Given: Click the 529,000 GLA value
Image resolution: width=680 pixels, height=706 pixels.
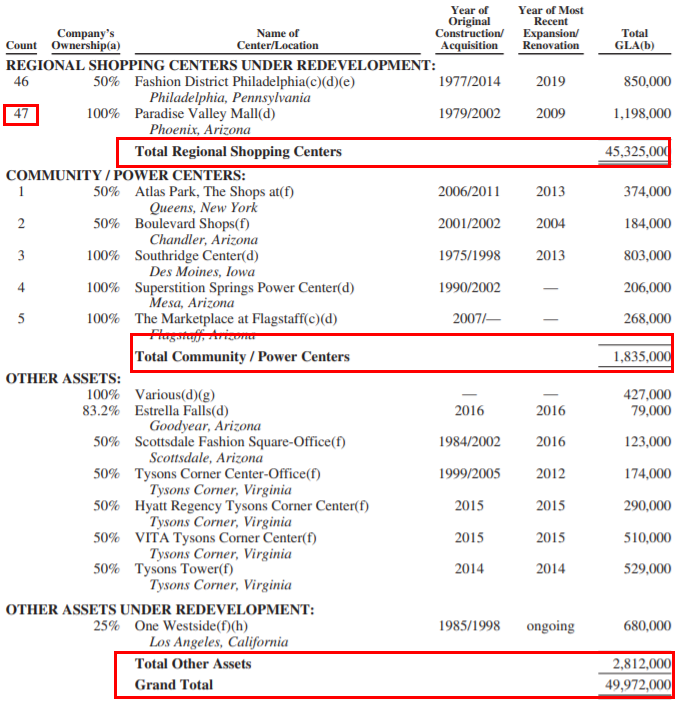Looking at the screenshot, I should (x=647, y=569).
